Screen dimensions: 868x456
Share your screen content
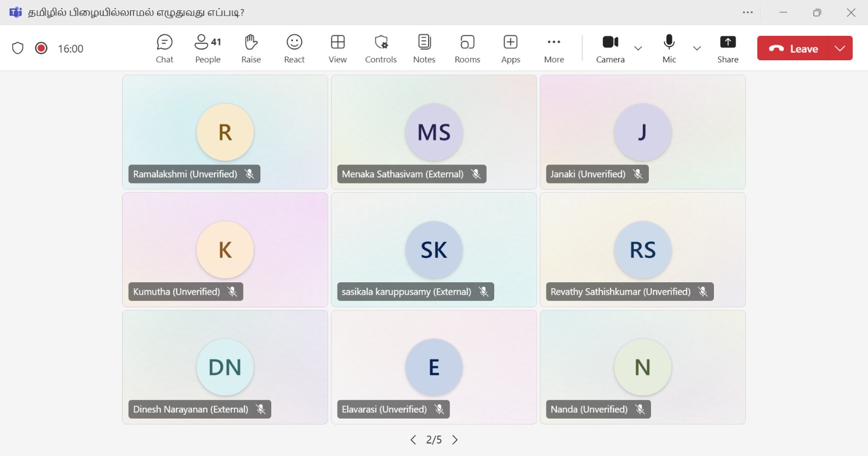pyautogui.click(x=727, y=48)
